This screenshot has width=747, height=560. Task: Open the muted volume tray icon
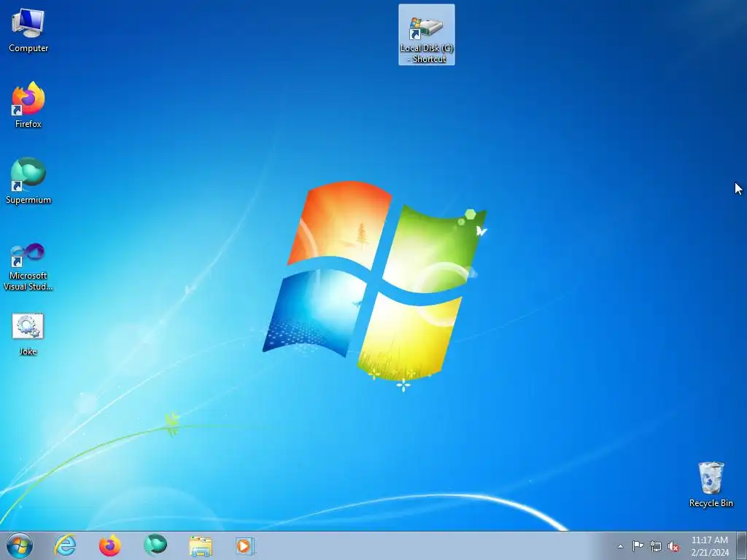[x=673, y=547]
